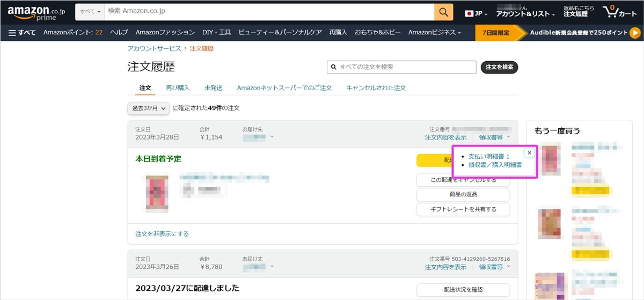Open 領収書／購入明細書 link
Viewport: 644px width, 300px height.
click(x=495, y=165)
